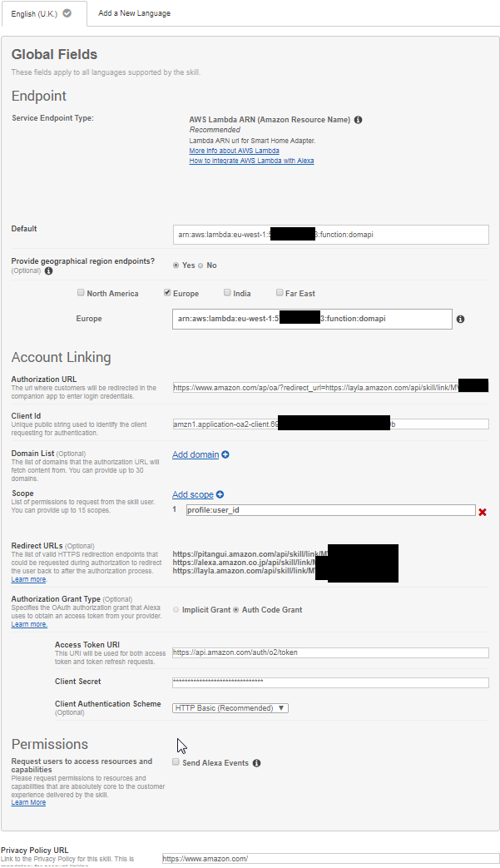Viewport: 500px width, 868px height.
Task: Click plus icon beside Add scope
Action: point(220,494)
